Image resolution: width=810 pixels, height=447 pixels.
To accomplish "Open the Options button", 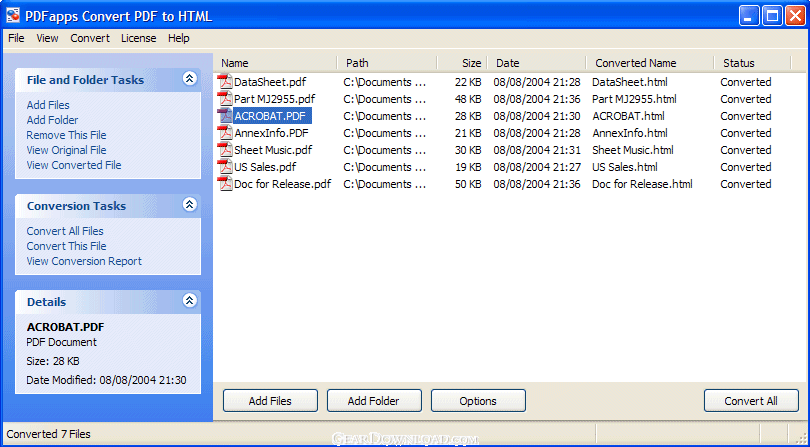I will tap(478, 401).
